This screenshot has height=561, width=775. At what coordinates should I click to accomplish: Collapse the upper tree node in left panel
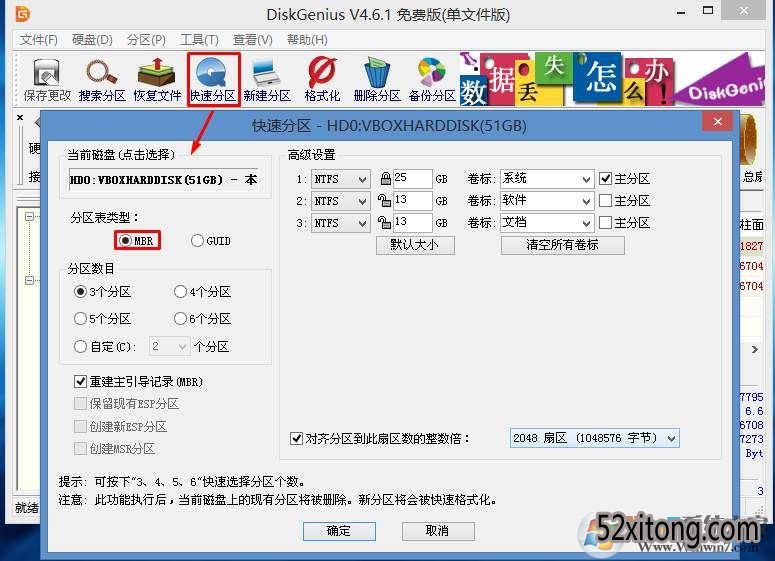pyautogui.click(x=30, y=217)
